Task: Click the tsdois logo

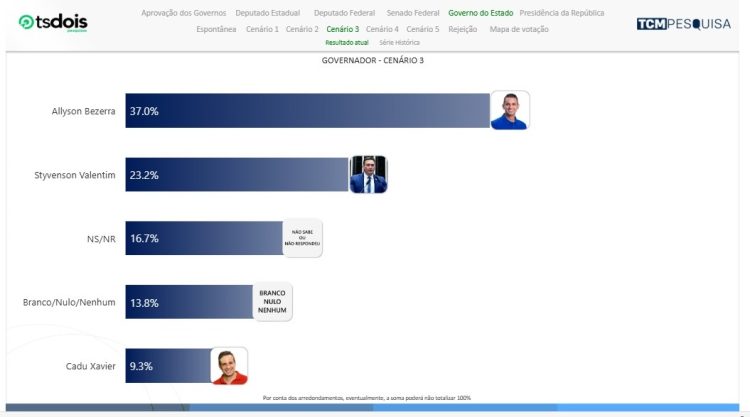Action: 53,22
